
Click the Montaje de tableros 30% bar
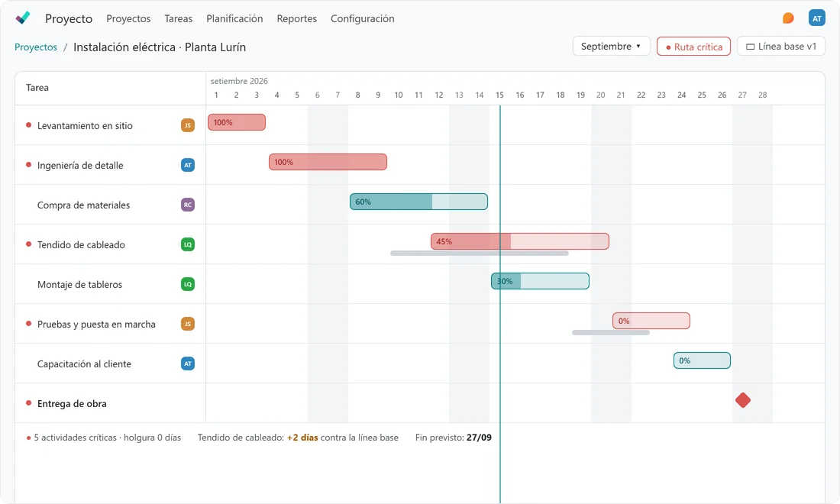coord(540,281)
